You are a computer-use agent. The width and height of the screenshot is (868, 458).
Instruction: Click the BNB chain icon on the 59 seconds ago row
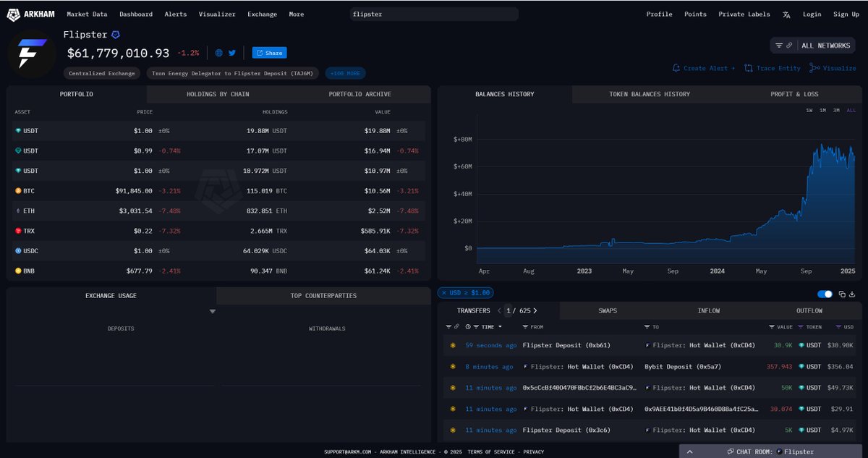tap(454, 346)
